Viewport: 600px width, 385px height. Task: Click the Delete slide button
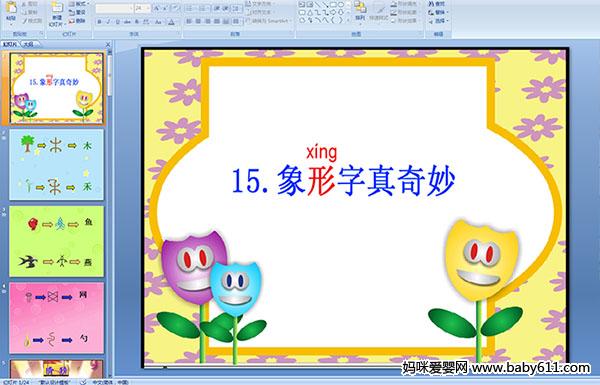pyautogui.click(x=78, y=21)
